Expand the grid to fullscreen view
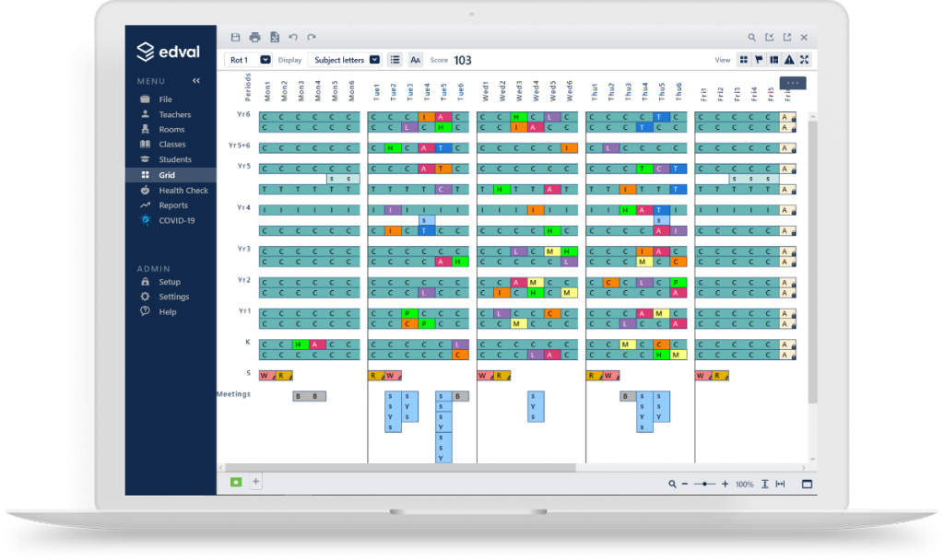The width and height of the screenshot is (944, 560). click(x=805, y=59)
